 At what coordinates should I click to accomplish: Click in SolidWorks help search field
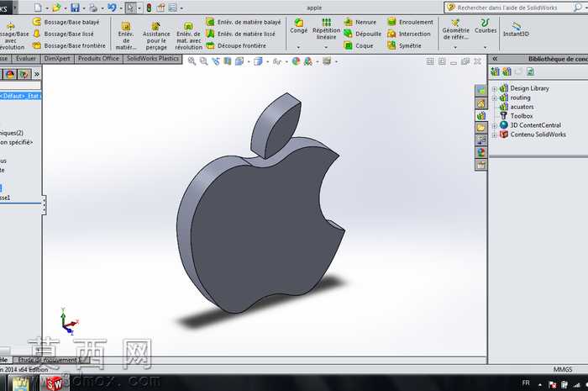pos(507,8)
